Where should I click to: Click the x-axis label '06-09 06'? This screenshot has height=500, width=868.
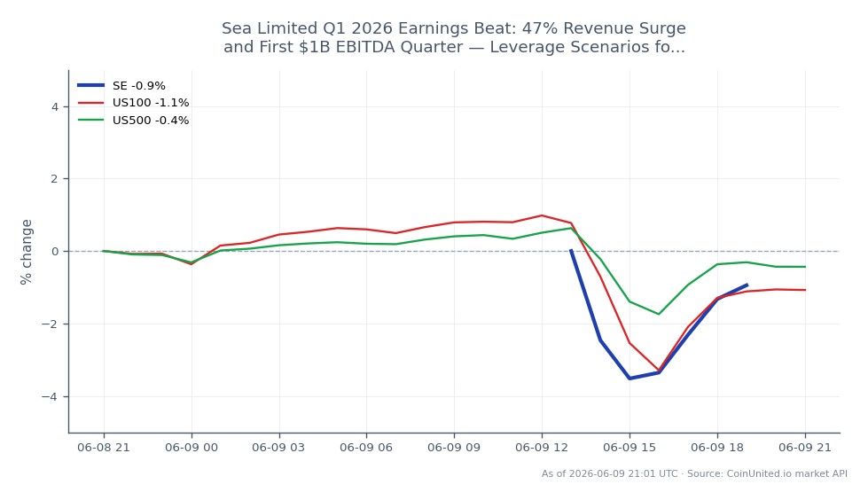[x=366, y=448]
